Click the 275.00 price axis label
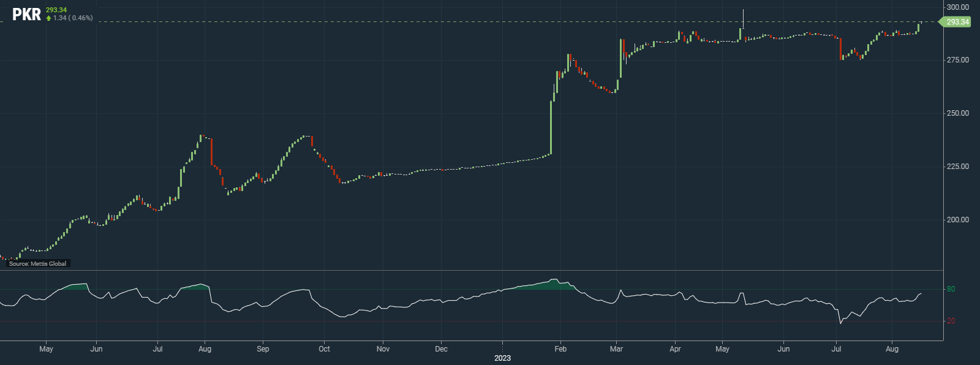 click(958, 60)
